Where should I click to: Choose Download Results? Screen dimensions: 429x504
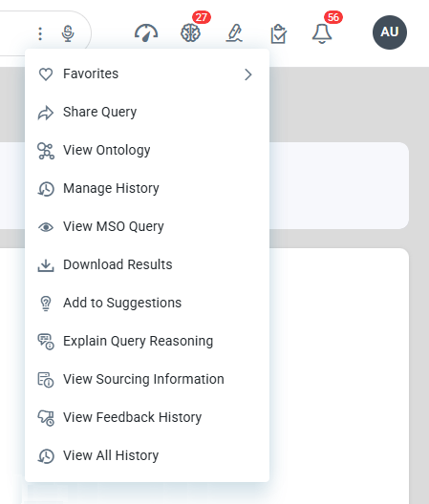147,264
